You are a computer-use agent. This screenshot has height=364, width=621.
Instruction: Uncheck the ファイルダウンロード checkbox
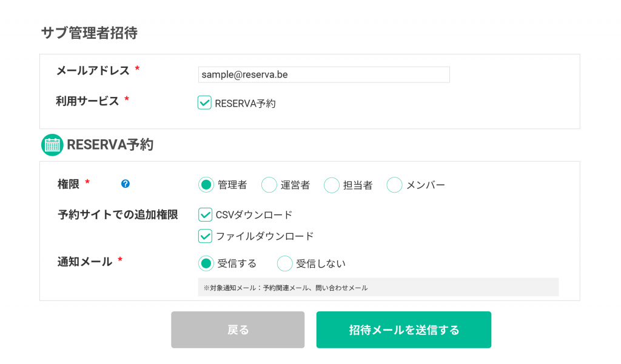pos(205,236)
